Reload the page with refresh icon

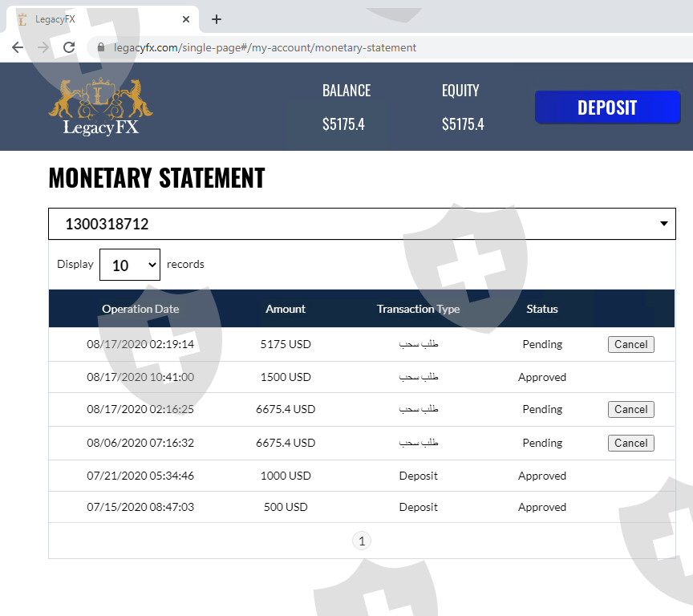coord(69,47)
